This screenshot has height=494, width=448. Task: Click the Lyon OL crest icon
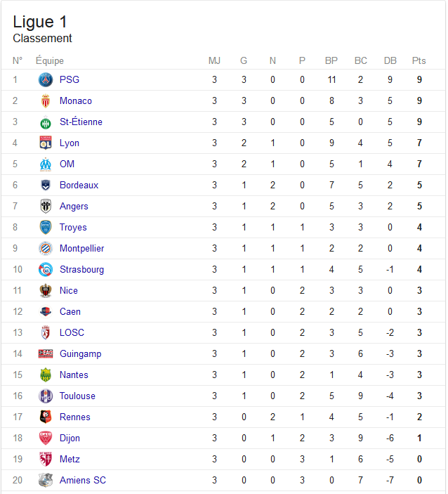click(x=46, y=143)
